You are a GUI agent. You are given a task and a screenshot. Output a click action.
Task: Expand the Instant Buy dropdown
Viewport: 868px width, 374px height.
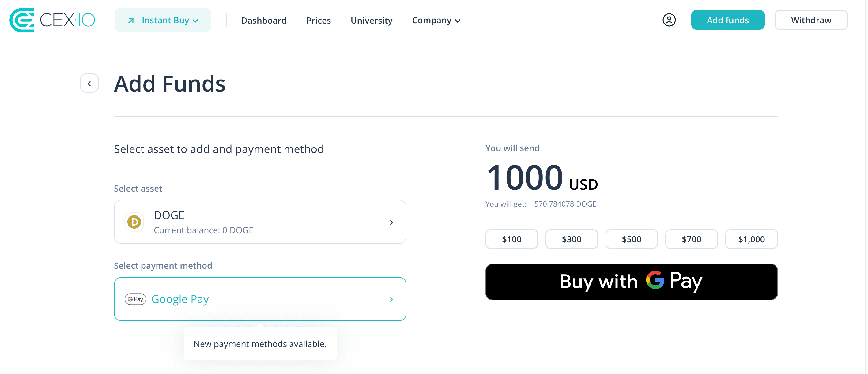163,20
